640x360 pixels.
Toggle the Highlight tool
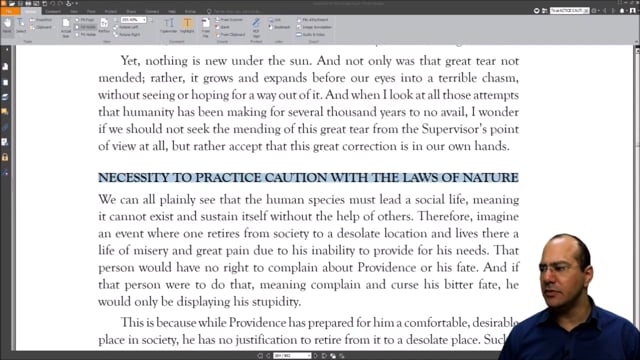pyautogui.click(x=187, y=25)
